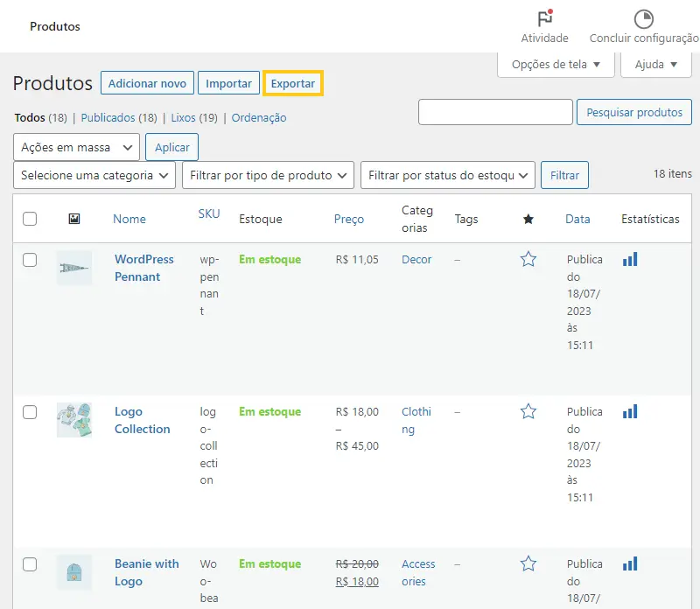Open the WordPress Pennant product link
The height and width of the screenshot is (609, 700).
(x=144, y=268)
